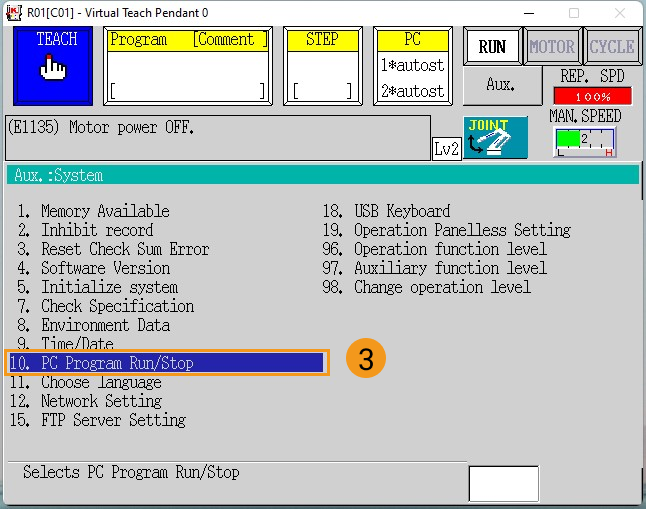Click the Motor power OFF message area
646x509 pixels.
(x=218, y=138)
